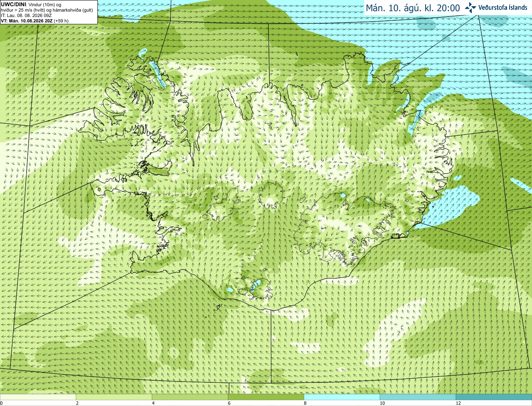Select the 8–10 light cyan legend segment
The height and width of the screenshot is (406, 532).
pos(342,397)
